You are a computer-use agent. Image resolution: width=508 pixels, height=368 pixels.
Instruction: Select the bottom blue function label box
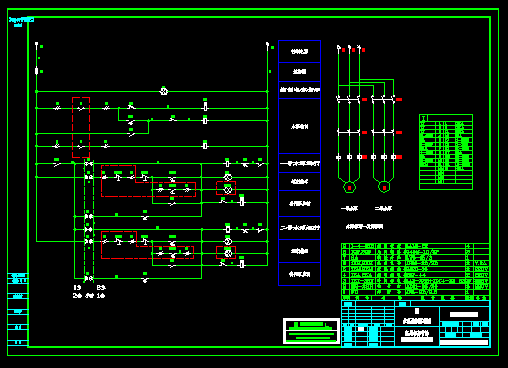299,274
